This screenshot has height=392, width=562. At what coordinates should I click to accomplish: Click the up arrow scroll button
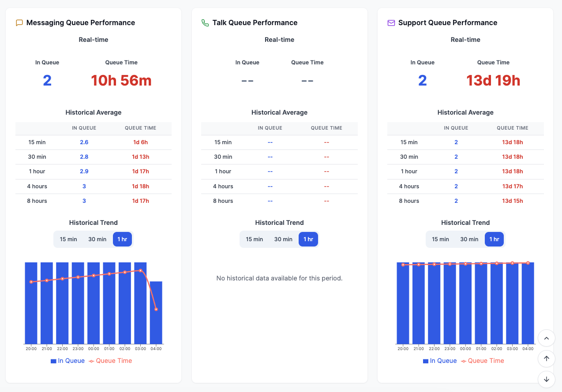click(x=547, y=358)
